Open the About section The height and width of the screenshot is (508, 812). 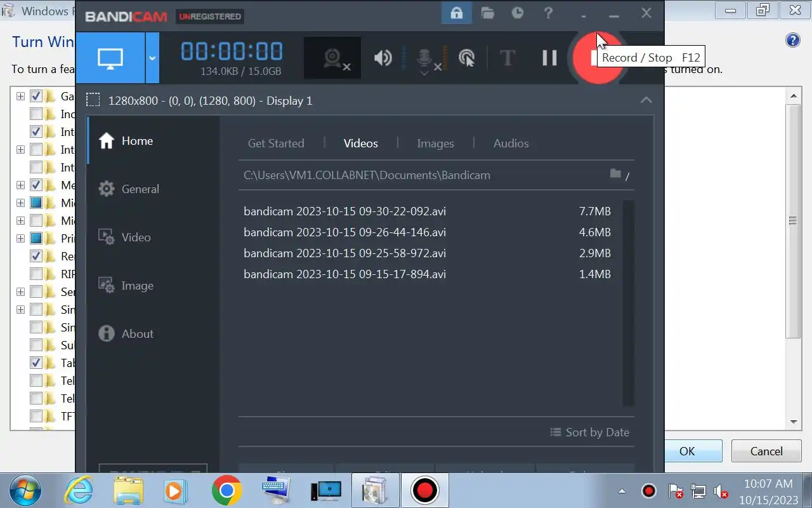(152, 334)
